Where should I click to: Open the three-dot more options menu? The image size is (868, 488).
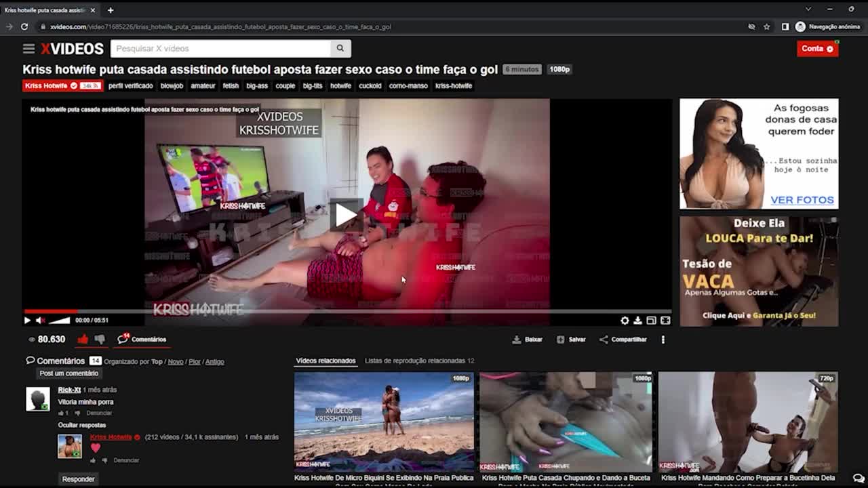pyautogui.click(x=663, y=340)
